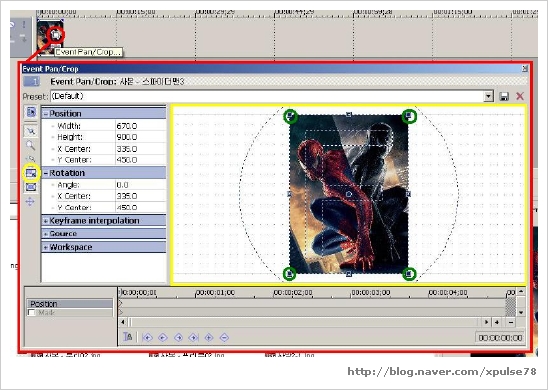
Task: Save preset with floppy disk icon
Action: [504, 96]
